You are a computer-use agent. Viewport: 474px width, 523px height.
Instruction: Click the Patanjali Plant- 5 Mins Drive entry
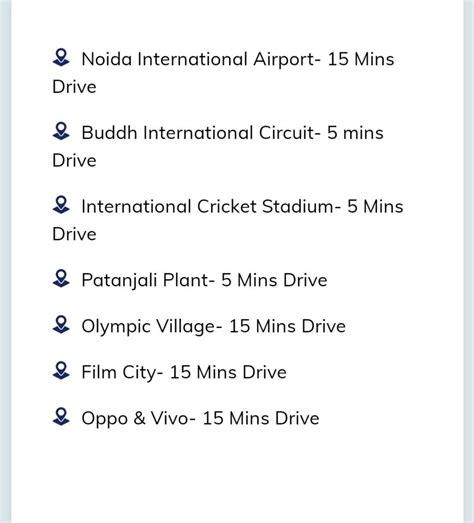click(x=204, y=281)
